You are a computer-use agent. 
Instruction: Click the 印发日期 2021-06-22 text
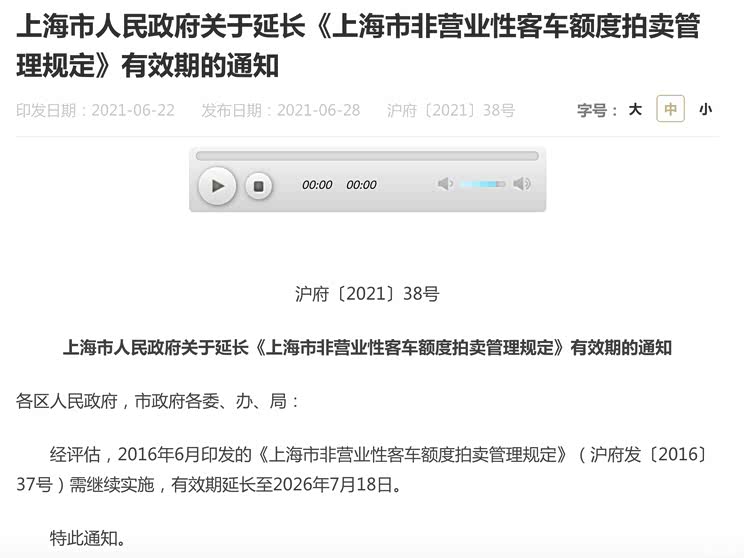click(95, 111)
